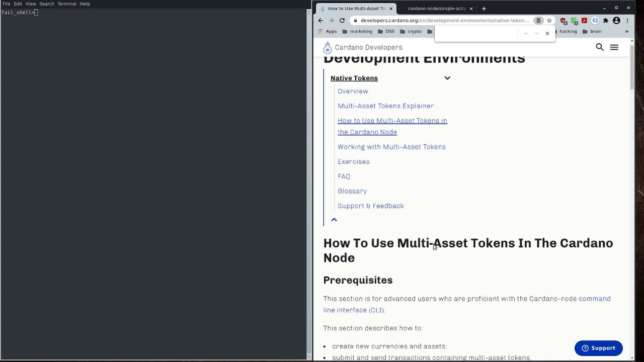Go back in browser history

point(320,21)
